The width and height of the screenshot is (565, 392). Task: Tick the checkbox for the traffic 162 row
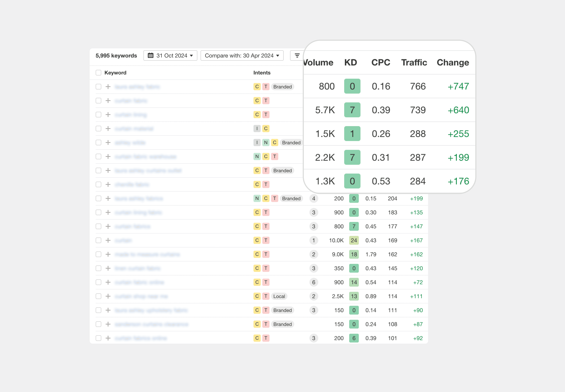(98, 254)
